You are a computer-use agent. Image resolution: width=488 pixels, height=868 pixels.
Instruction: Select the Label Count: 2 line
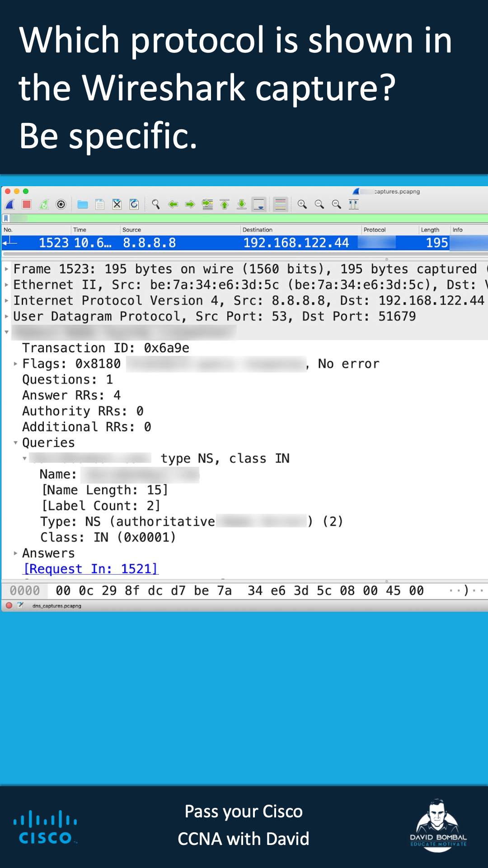click(101, 506)
